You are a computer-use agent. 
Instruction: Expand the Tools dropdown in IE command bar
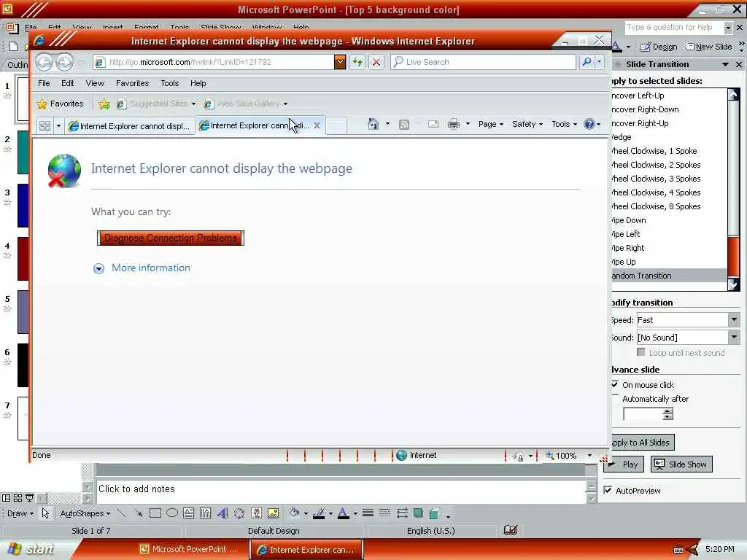564,124
